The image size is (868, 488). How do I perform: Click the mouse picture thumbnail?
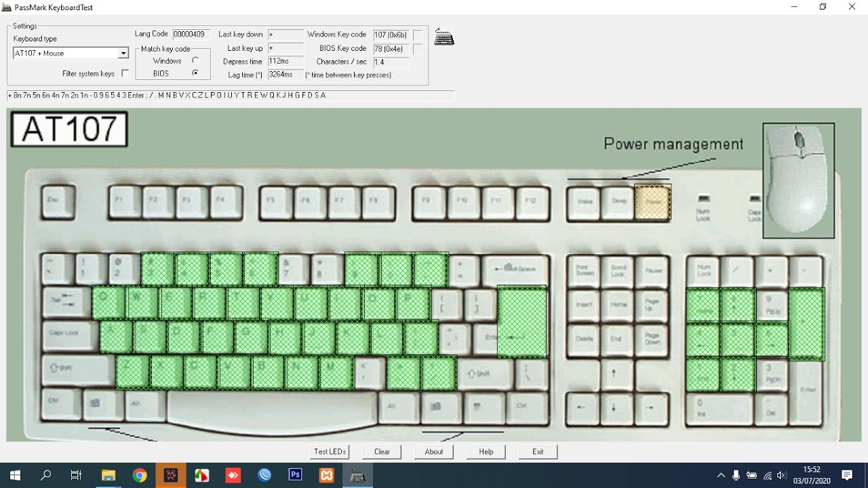click(x=799, y=180)
